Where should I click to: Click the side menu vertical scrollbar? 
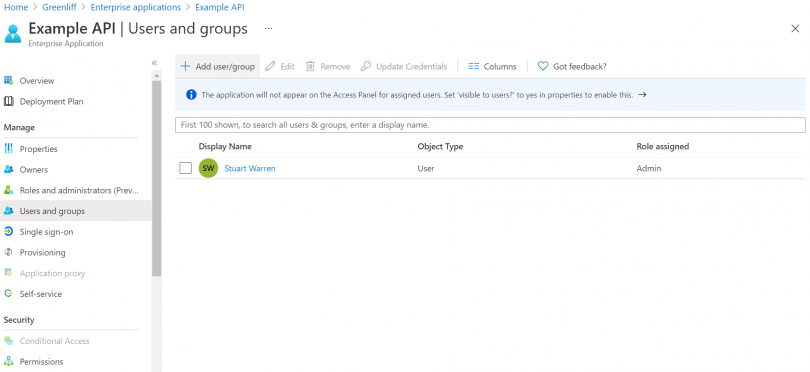tap(157, 178)
